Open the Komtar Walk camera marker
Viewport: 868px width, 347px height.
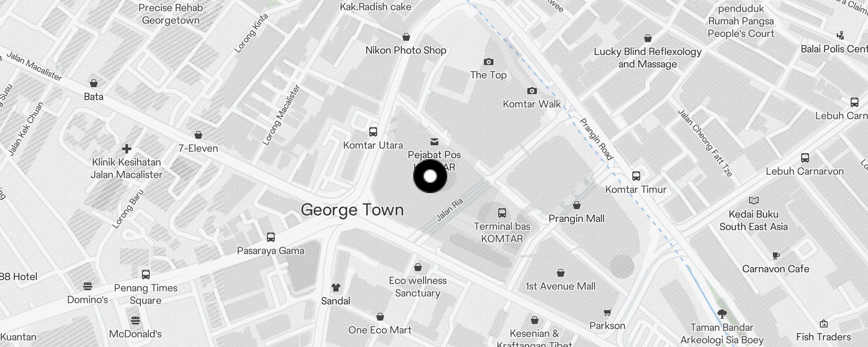point(532,91)
